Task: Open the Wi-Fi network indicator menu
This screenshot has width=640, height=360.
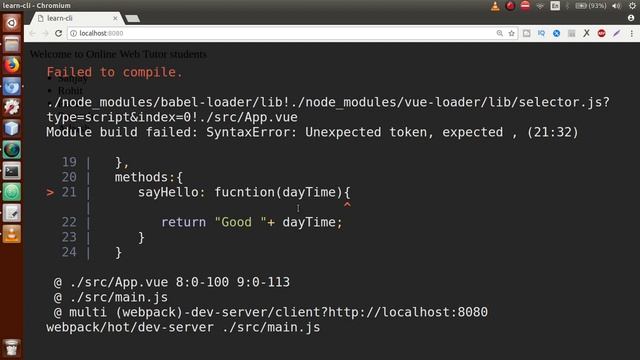Action: tap(540, 6)
